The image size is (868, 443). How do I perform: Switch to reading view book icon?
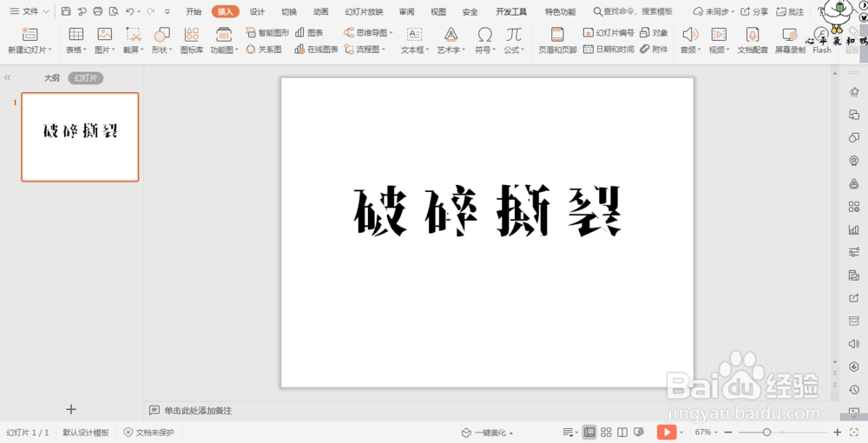pos(622,432)
